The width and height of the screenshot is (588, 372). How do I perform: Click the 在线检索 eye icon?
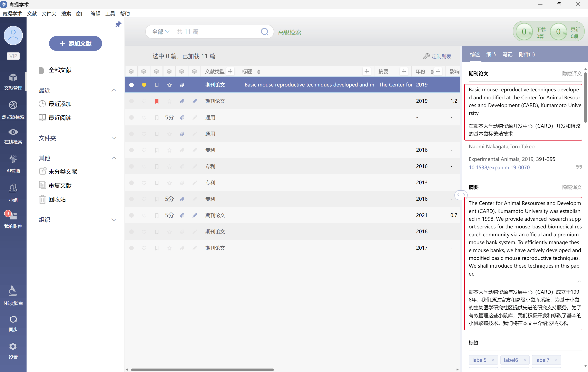click(x=13, y=132)
